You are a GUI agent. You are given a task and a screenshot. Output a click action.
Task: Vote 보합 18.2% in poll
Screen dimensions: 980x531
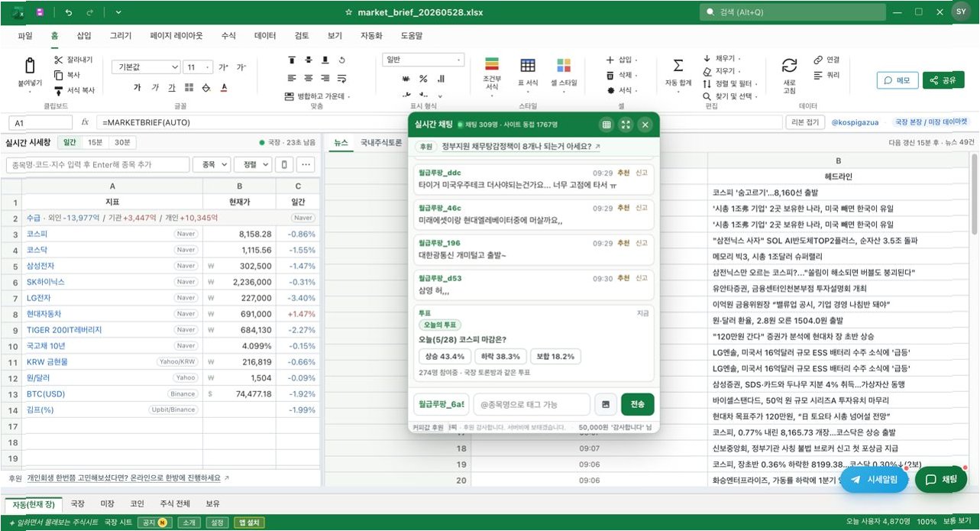(556, 357)
